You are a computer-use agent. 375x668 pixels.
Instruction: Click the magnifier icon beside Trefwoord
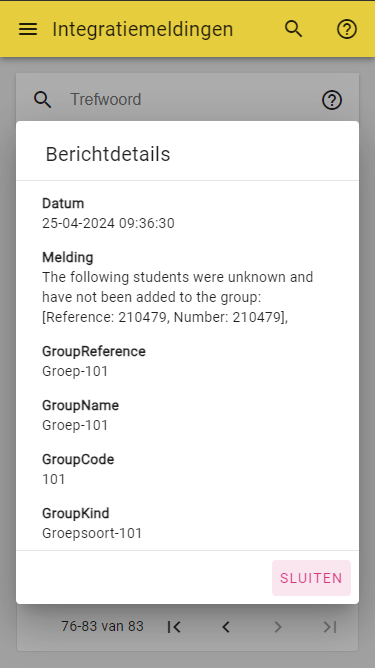[x=43, y=100]
